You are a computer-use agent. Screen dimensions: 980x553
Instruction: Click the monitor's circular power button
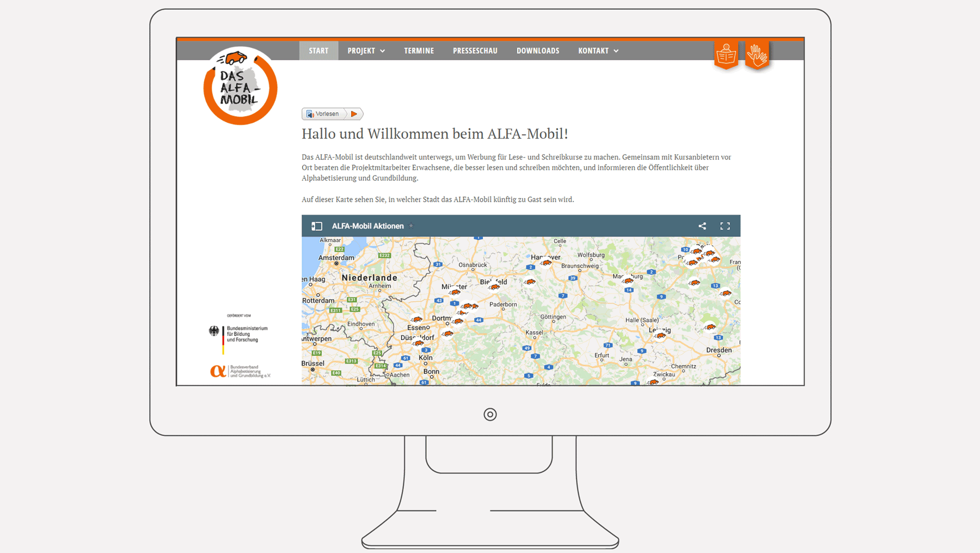pyautogui.click(x=490, y=415)
